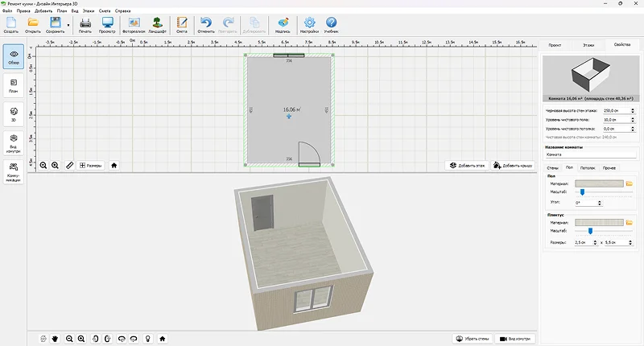Image resolution: width=644 pixels, height=346 pixels.
Task: Click the Плинтус material swatch
Action: pyautogui.click(x=599, y=222)
